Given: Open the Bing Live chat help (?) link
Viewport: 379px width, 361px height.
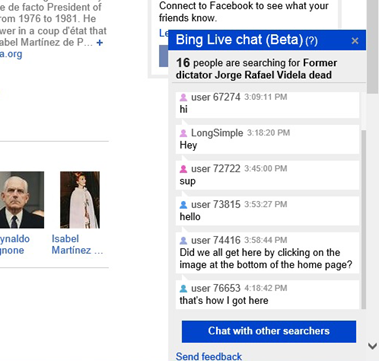Looking at the screenshot, I should tap(311, 41).
